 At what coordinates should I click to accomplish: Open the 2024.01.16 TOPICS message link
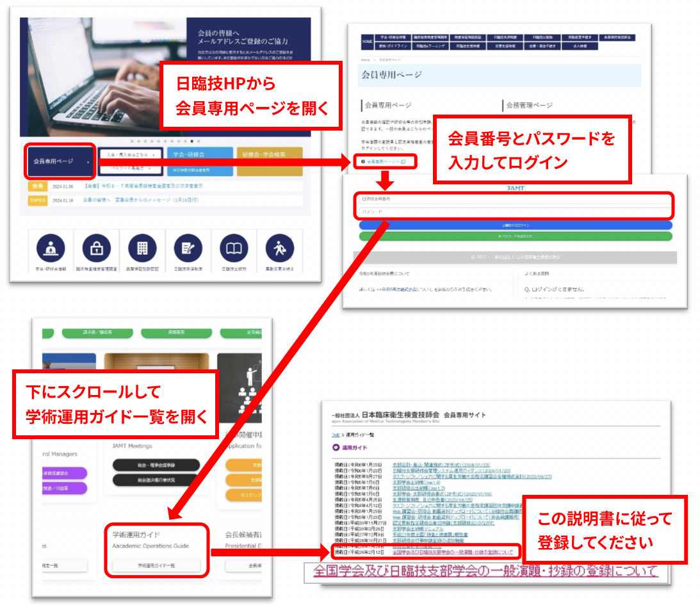point(141,200)
